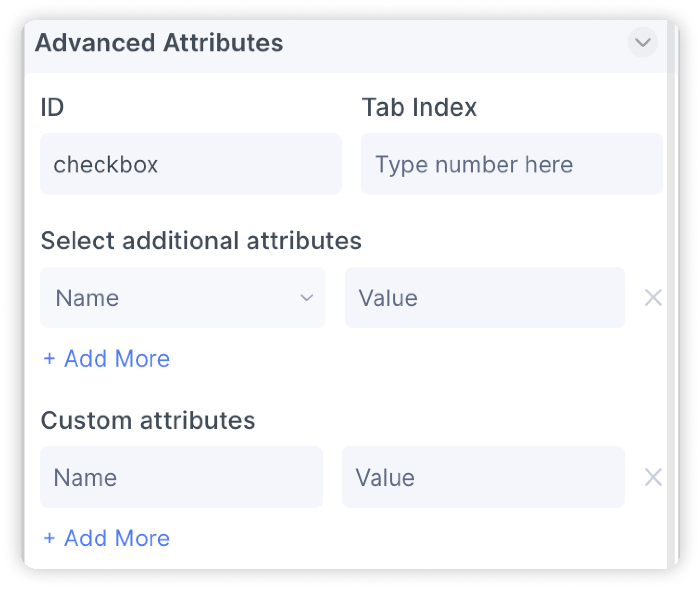This screenshot has width=700, height=589.
Task: Click Add More under Custom attributes
Action: pos(117,538)
